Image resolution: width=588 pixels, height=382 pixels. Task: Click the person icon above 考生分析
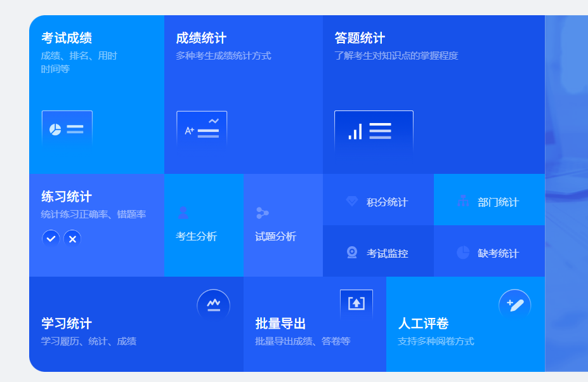183,213
